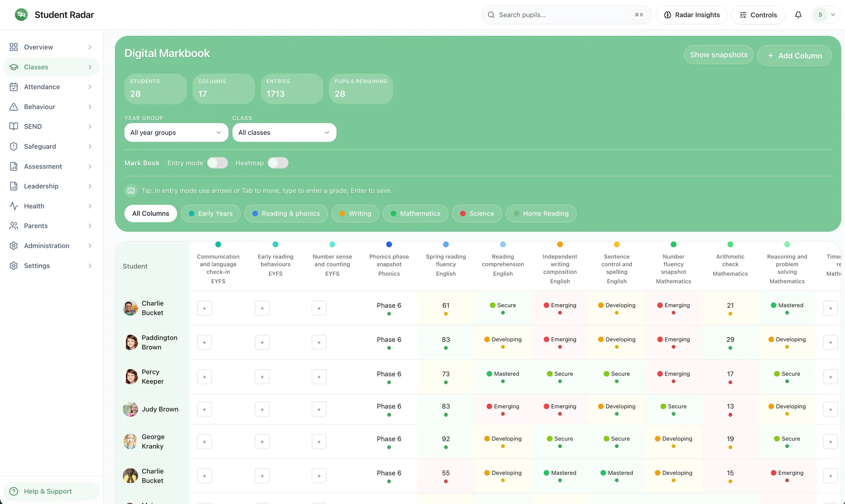The width and height of the screenshot is (845, 504).
Task: Click the Attendance calendar icon
Action: click(14, 87)
